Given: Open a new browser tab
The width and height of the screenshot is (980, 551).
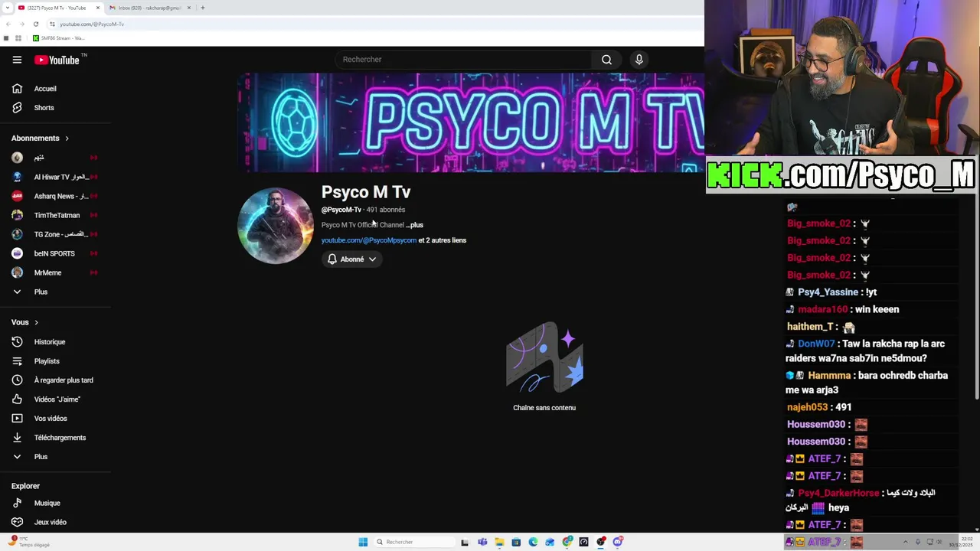Looking at the screenshot, I should click(203, 8).
